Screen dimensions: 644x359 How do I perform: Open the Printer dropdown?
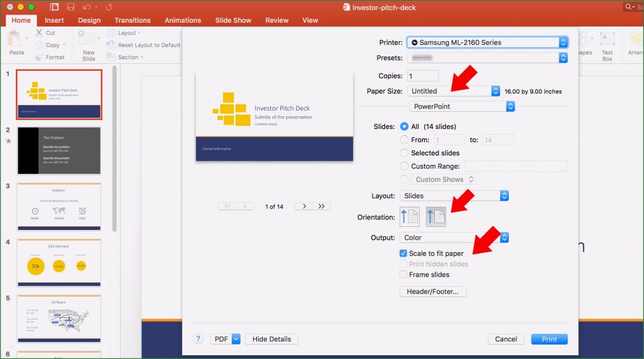[x=487, y=42]
